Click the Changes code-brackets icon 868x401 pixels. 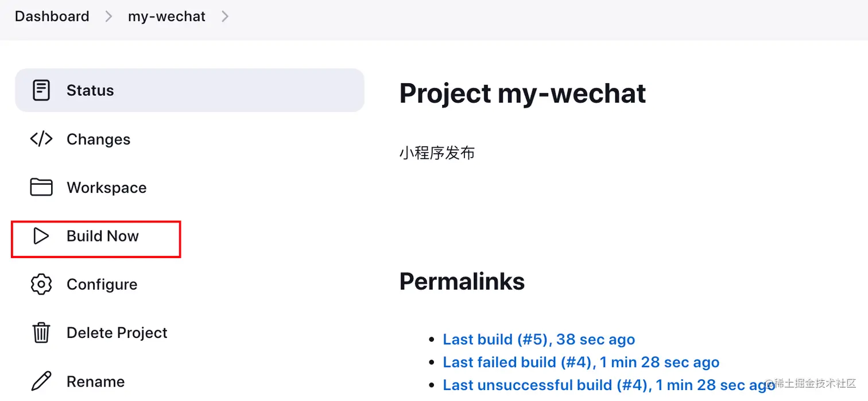point(41,139)
